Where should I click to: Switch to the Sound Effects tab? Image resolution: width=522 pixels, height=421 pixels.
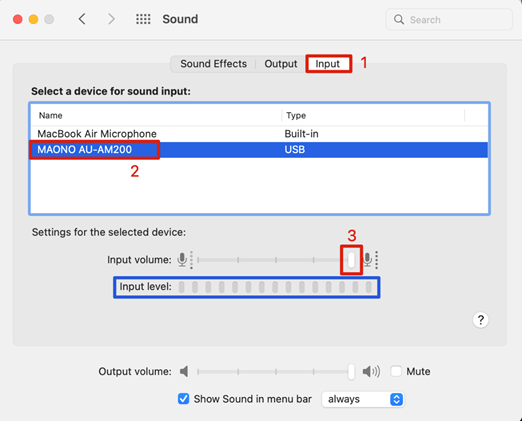[213, 64]
